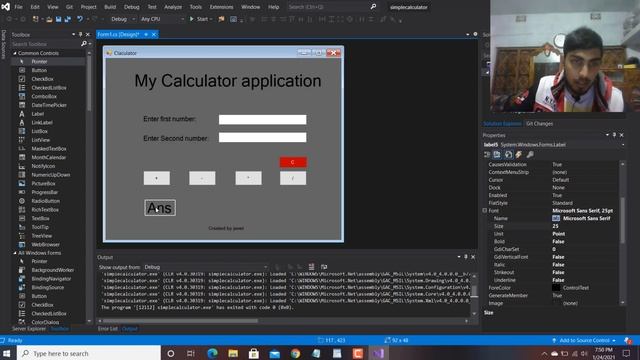The width and height of the screenshot is (640, 360).
Task: Toggle pin on Output panel
Action: [x=466, y=257]
